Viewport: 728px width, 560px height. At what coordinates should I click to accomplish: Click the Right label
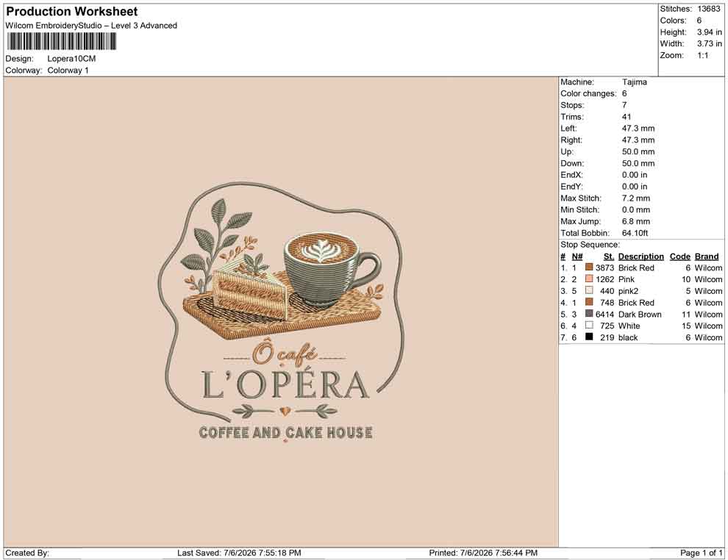[x=571, y=140]
